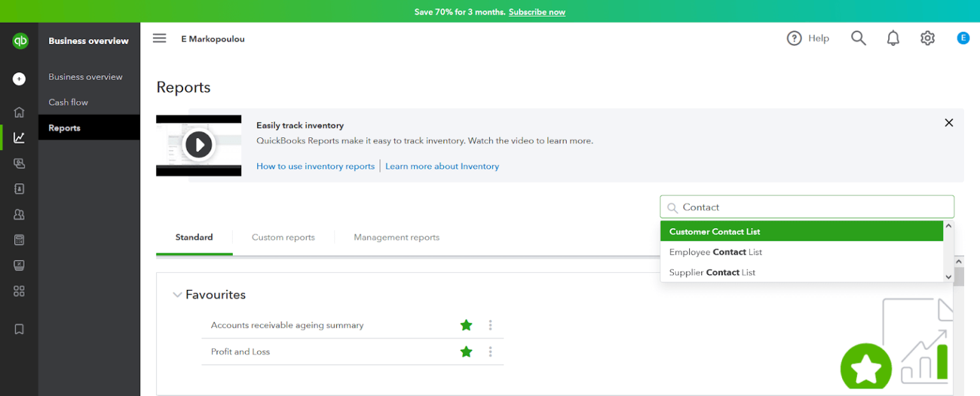Click the calculator Taxes icon
The width and height of the screenshot is (980, 396).
(19, 240)
